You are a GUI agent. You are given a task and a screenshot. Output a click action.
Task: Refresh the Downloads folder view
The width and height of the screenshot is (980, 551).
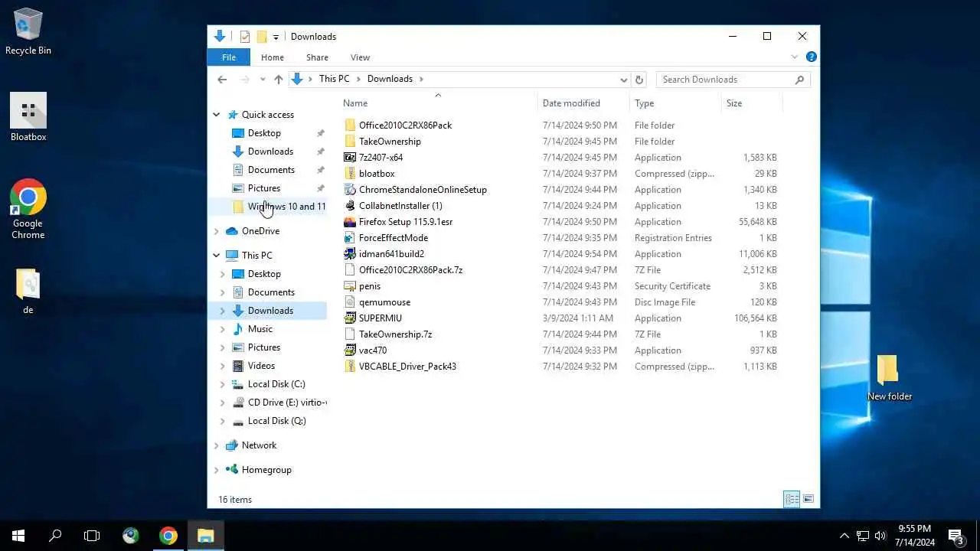(639, 80)
